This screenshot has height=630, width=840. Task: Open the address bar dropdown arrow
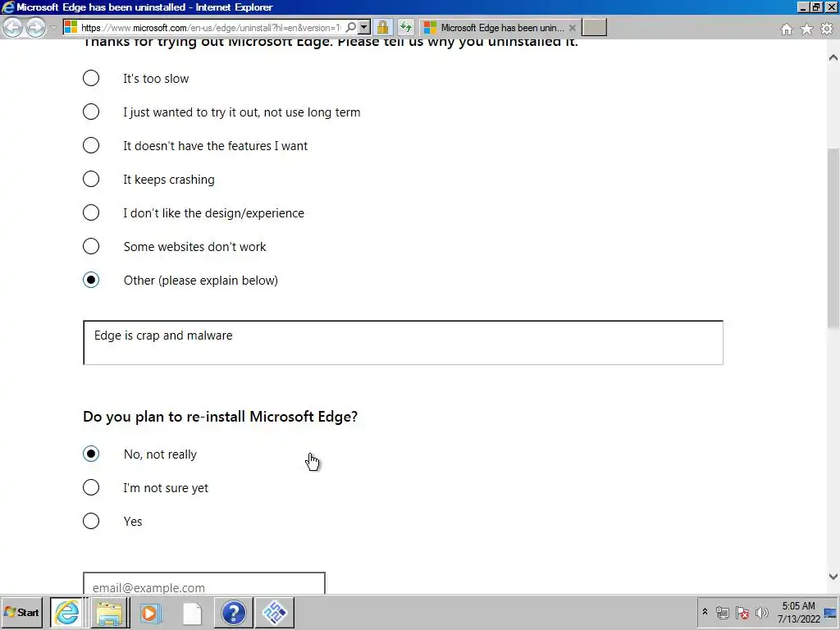[363, 27]
